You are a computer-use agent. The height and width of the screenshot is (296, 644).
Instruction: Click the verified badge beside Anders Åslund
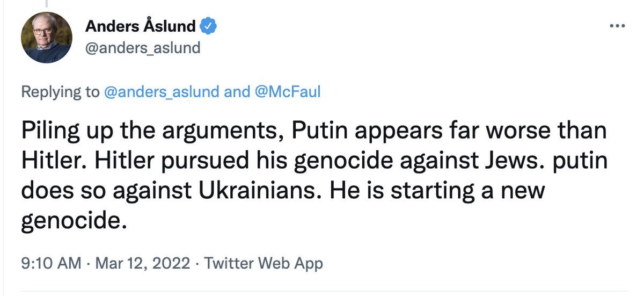[209, 26]
